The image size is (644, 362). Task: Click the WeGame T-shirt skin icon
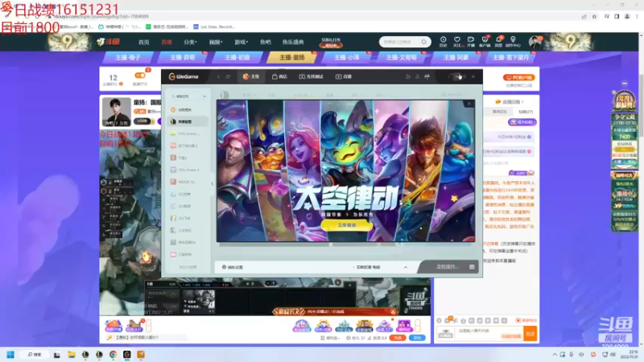pyautogui.click(x=427, y=76)
